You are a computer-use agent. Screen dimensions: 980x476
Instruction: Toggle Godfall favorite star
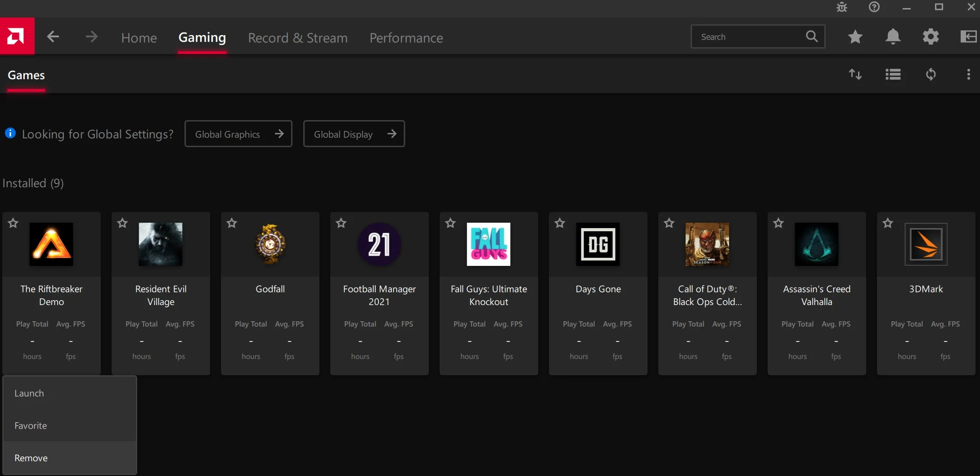click(x=232, y=223)
